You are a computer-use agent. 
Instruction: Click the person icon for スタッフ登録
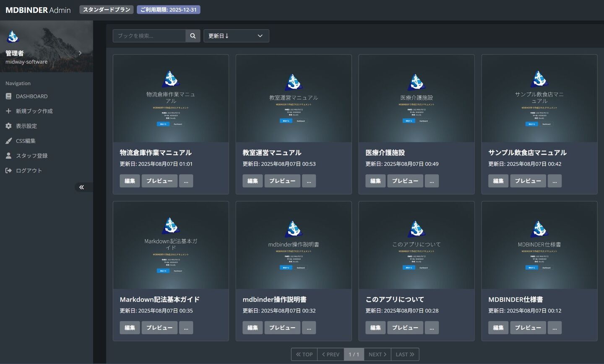[8, 156]
